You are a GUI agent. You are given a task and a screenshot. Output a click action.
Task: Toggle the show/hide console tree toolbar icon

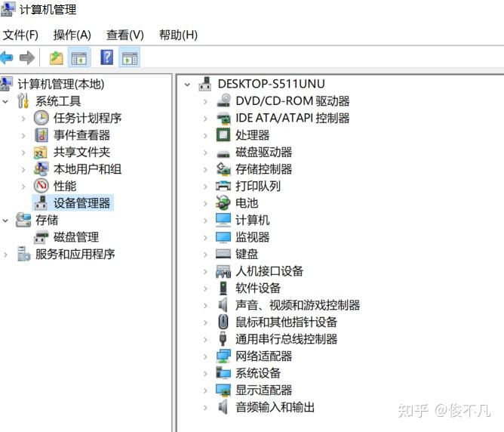(x=79, y=58)
